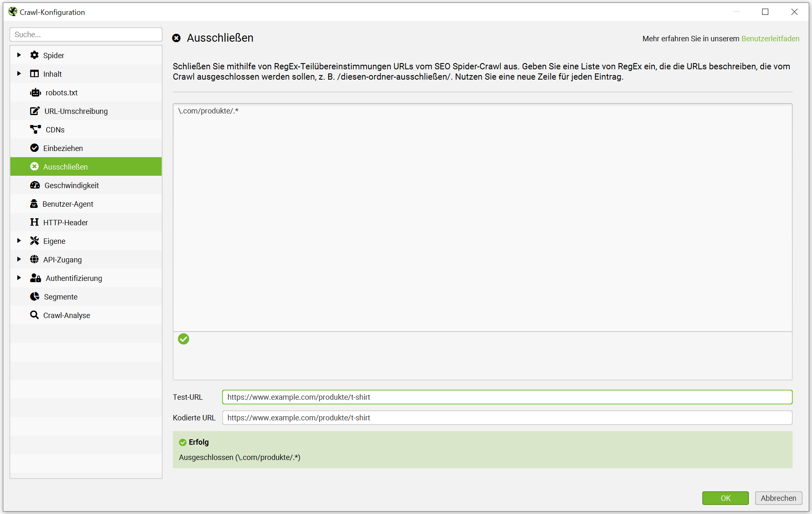Open Crawl-Analyse settings
The height and width of the screenshot is (514, 812).
86,315
